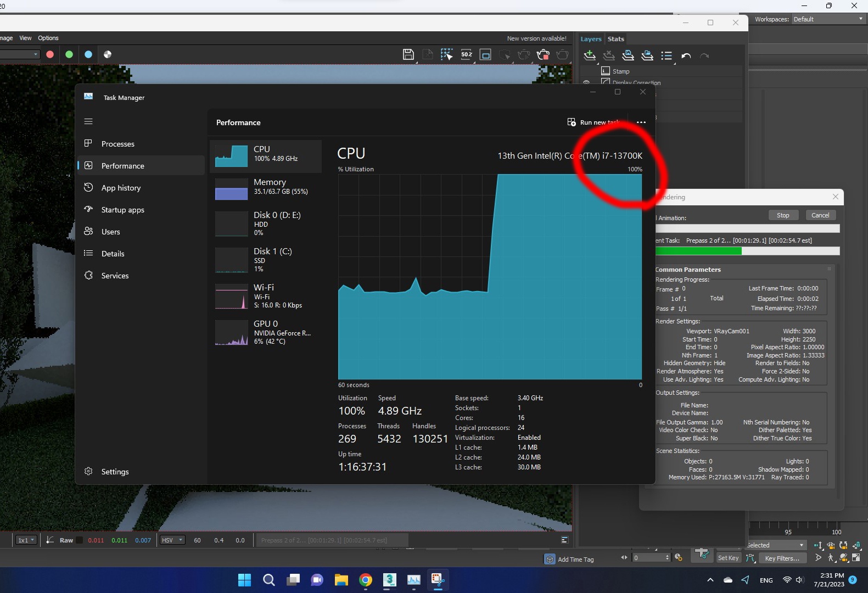This screenshot has width=868, height=593.
Task: Load a layer tree preset icon
Action: 647,55
